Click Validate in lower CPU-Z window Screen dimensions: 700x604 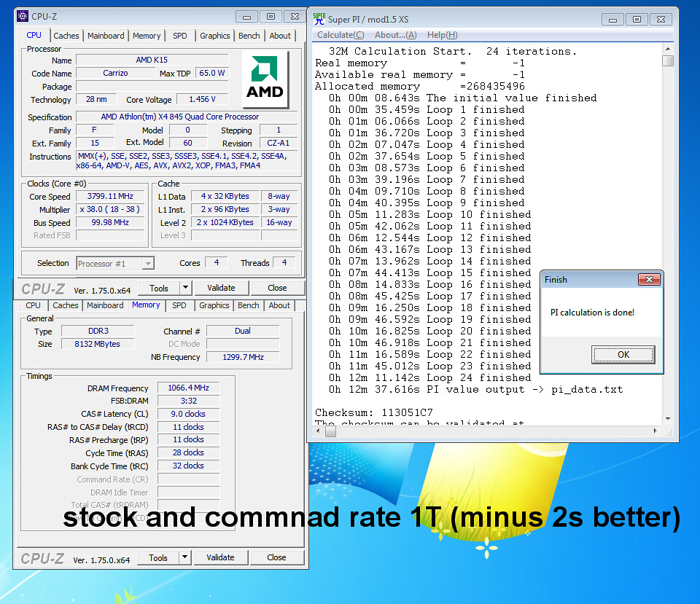click(220, 557)
